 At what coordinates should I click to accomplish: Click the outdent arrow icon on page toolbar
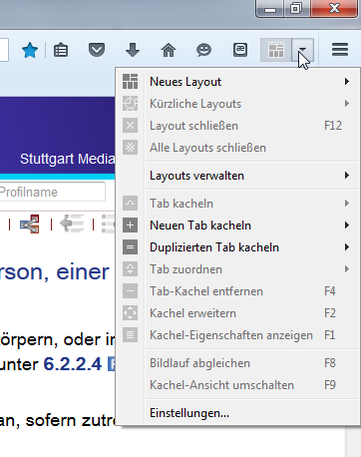pos(72,224)
